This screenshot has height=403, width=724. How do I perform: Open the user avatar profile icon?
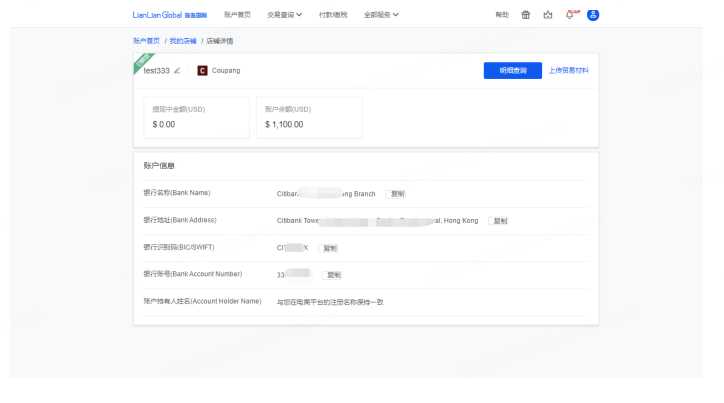click(593, 15)
